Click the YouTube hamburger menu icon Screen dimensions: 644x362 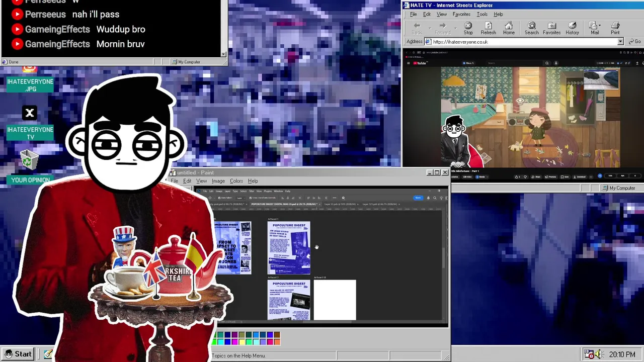coord(409,63)
